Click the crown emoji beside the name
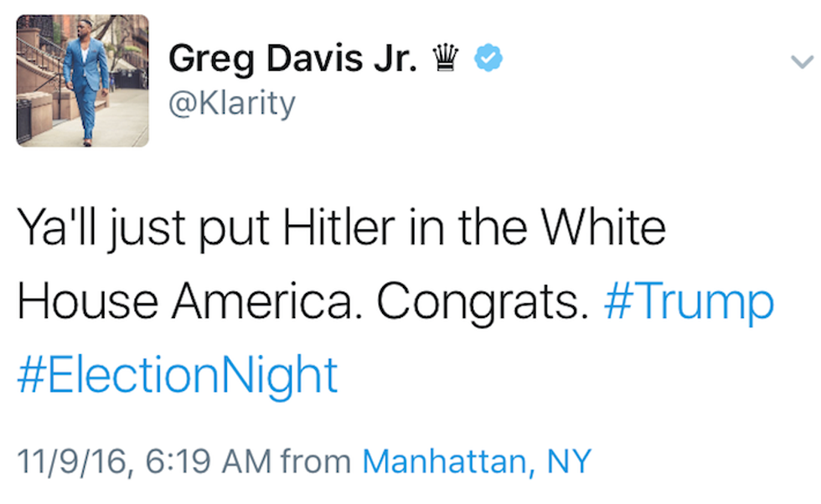This screenshot has height=504, width=821. pos(445,58)
